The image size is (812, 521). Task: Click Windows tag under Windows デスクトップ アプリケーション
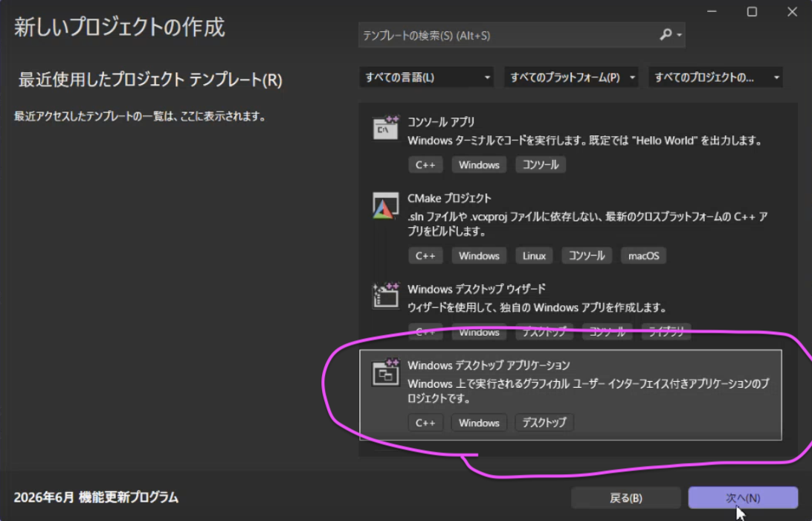pyautogui.click(x=479, y=423)
